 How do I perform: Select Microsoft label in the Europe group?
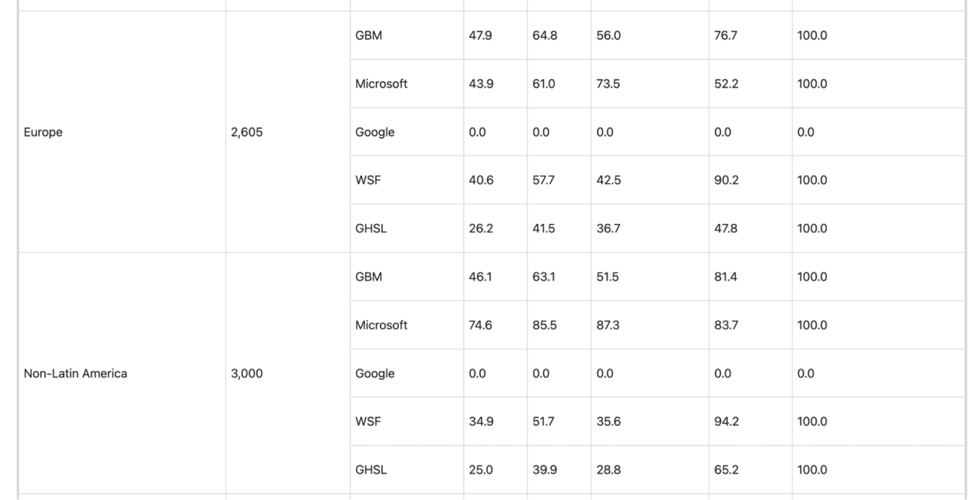coord(381,84)
